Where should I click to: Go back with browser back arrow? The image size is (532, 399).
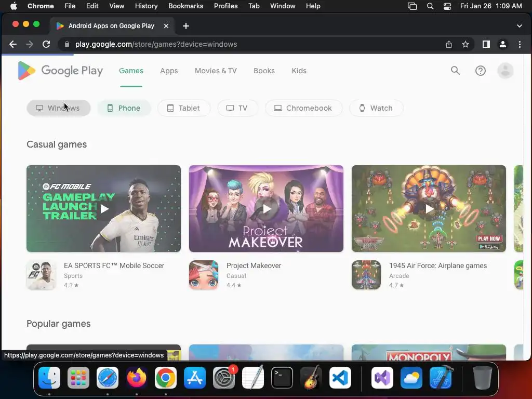coord(13,44)
